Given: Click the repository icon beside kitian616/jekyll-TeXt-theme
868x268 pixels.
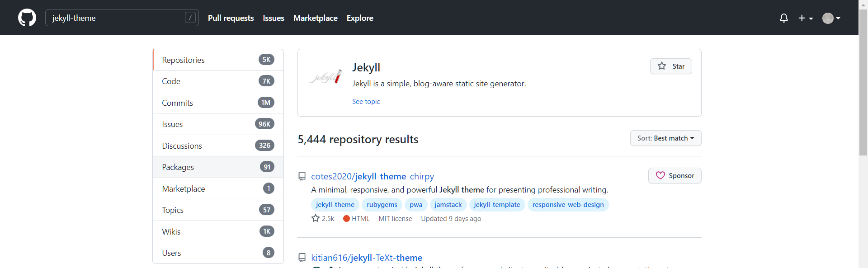Looking at the screenshot, I should point(302,258).
